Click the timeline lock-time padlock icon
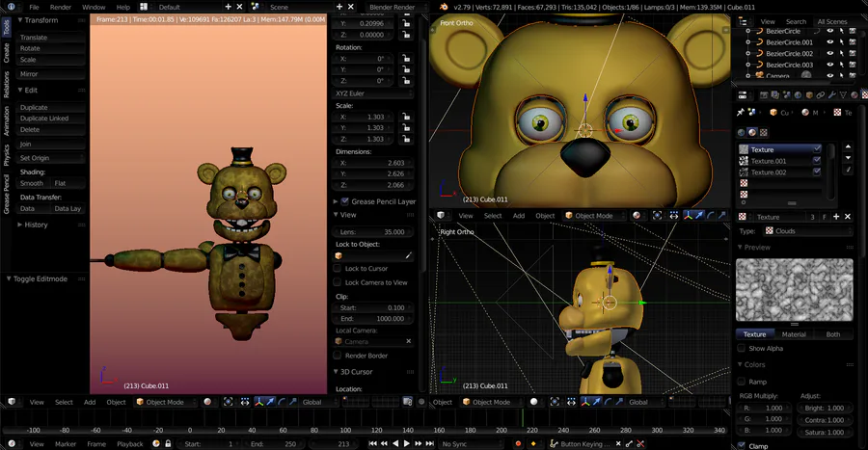Viewport: 868px width, 450px height. [168, 443]
